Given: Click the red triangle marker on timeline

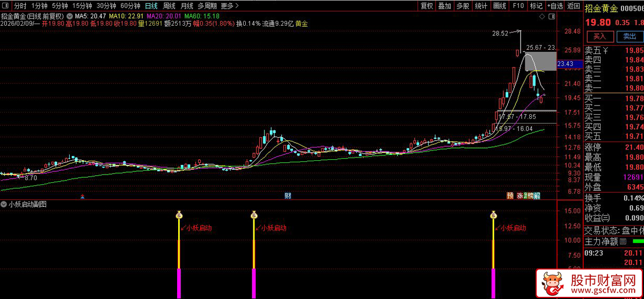Looking at the screenshot, I should 82,197.
